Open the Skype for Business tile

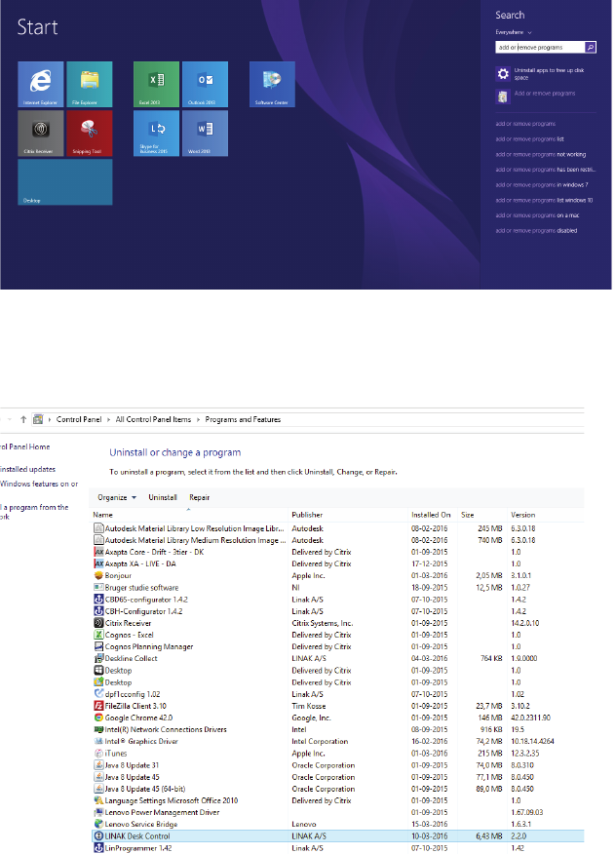156,134
